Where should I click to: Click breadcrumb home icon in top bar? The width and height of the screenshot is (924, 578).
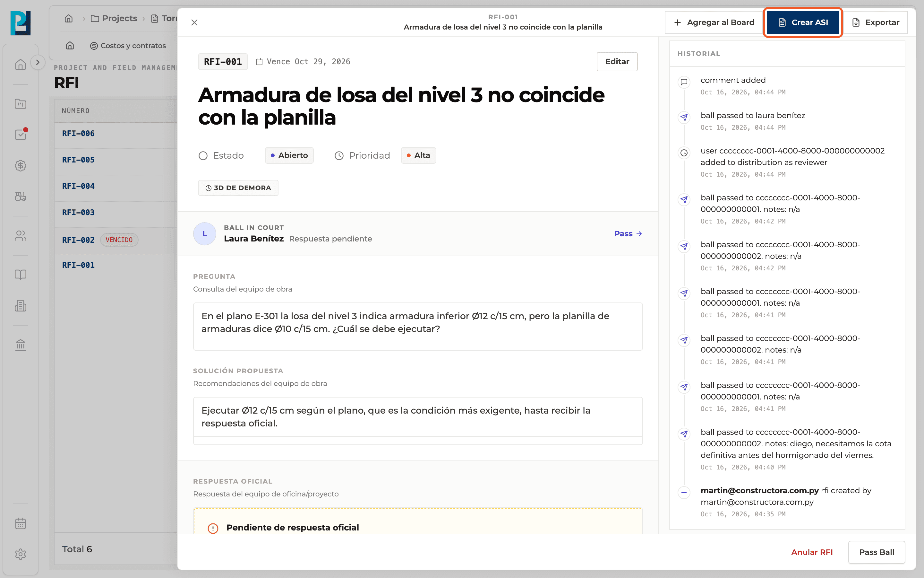coord(69,18)
